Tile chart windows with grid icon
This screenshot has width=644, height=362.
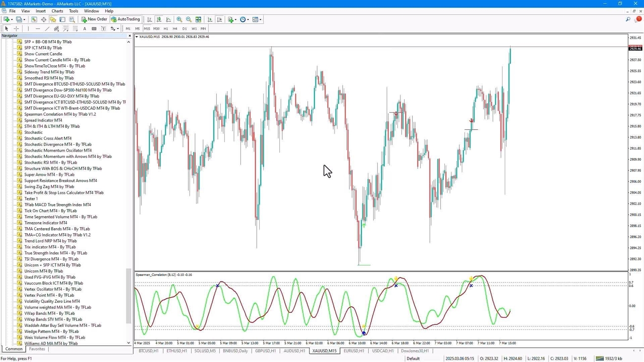pos(198,20)
